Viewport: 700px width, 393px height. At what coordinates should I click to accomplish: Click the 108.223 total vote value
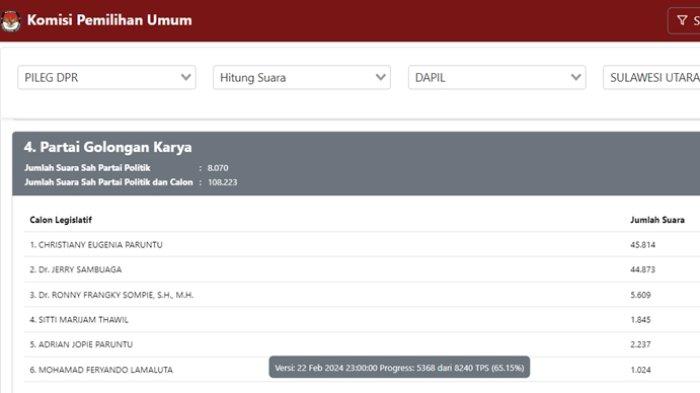pos(222,182)
